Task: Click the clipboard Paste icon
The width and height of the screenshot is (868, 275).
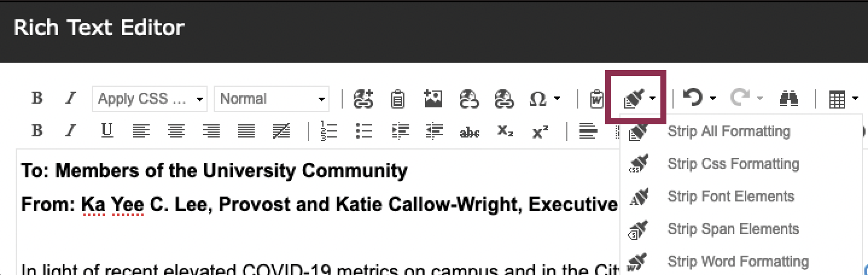Action: [397, 99]
